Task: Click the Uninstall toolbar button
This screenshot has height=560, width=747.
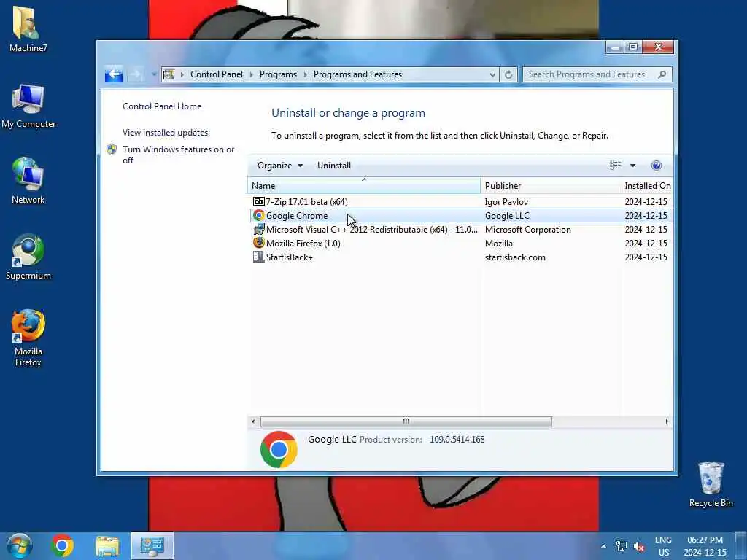Action: click(334, 166)
